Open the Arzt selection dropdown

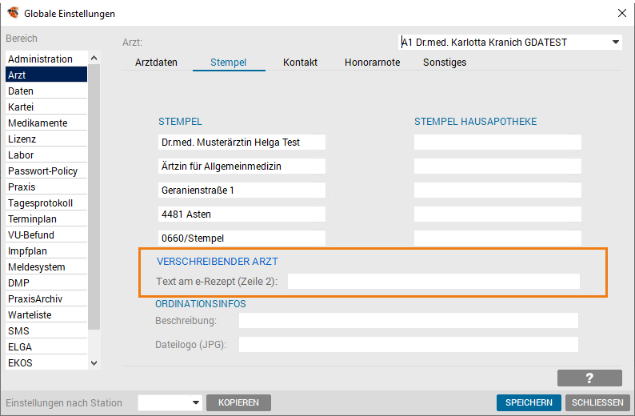point(614,43)
